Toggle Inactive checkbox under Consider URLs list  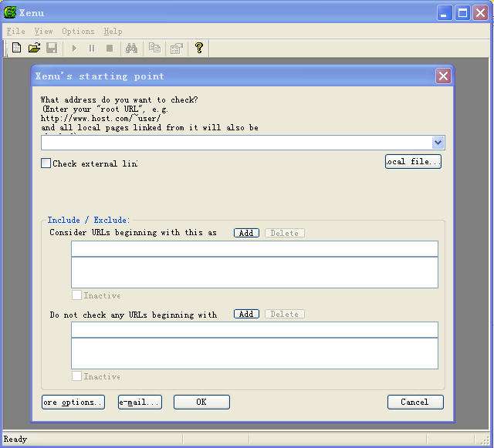tap(76, 295)
